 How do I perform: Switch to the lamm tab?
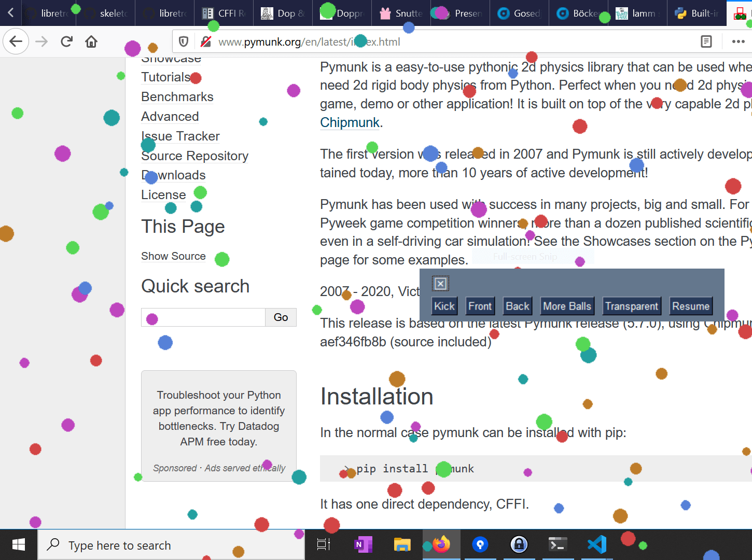638,13
